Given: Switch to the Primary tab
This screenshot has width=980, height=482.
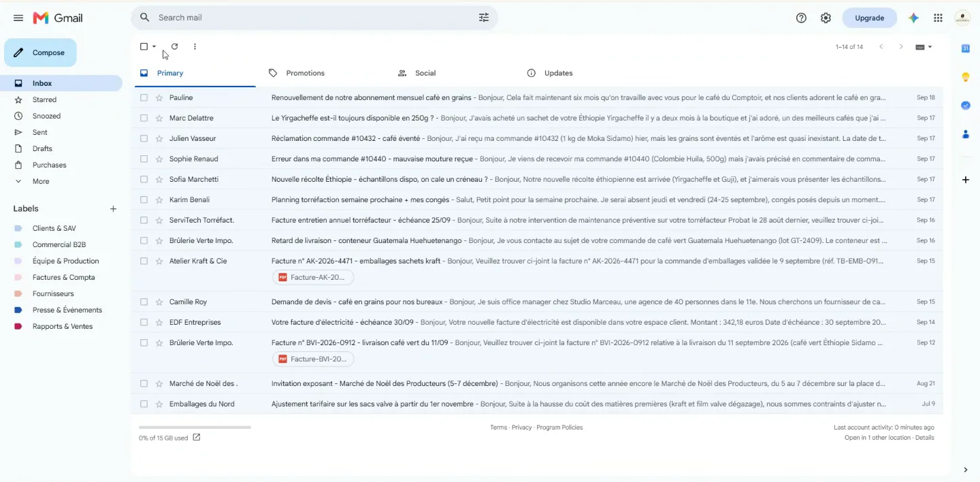Looking at the screenshot, I should pyautogui.click(x=195, y=73).
